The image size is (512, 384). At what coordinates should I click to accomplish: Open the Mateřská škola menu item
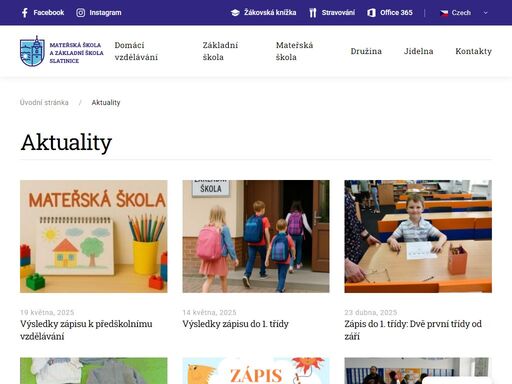(x=294, y=51)
